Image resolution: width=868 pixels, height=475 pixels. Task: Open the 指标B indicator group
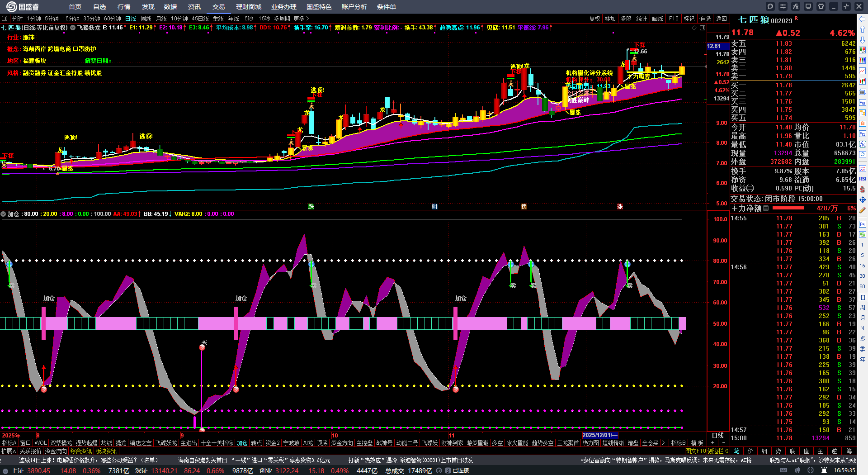point(679,443)
